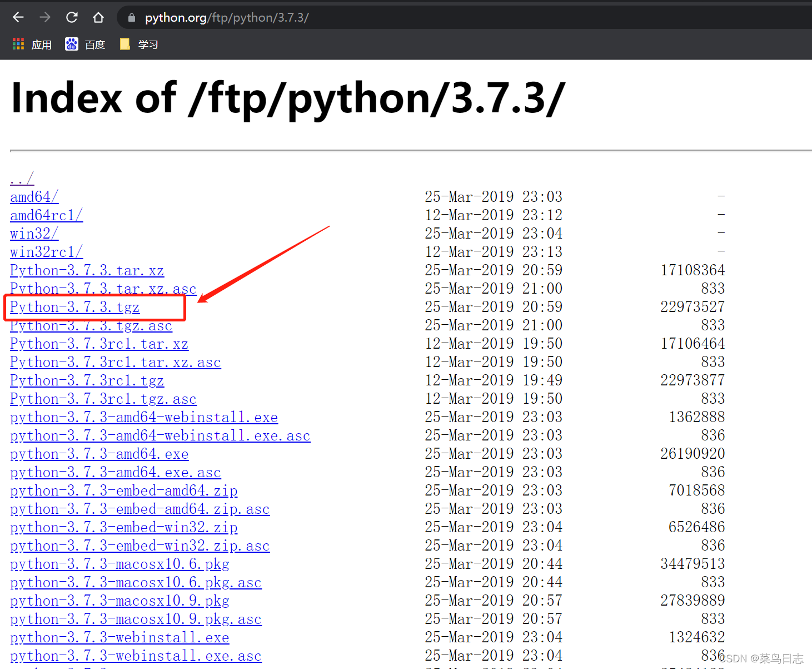Viewport: 812px width, 669px height.
Task: Open python-3.7.3-amd64.exe.asc link
Action: pyautogui.click(x=116, y=472)
